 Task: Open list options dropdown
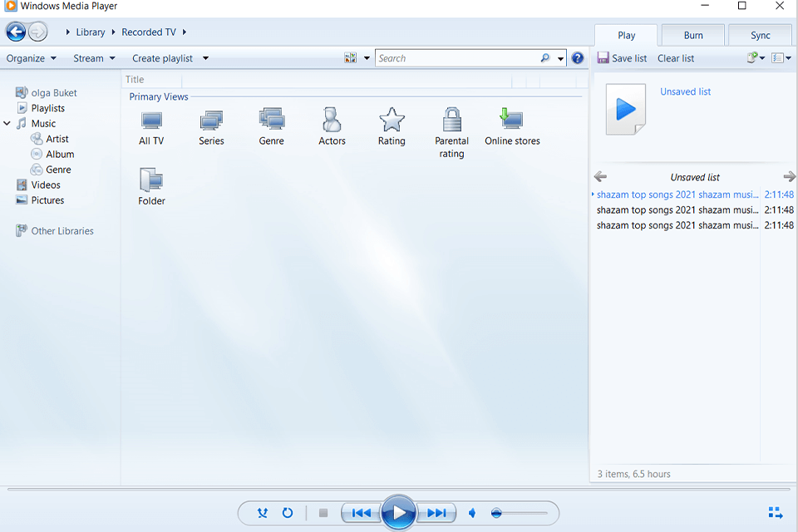click(781, 58)
